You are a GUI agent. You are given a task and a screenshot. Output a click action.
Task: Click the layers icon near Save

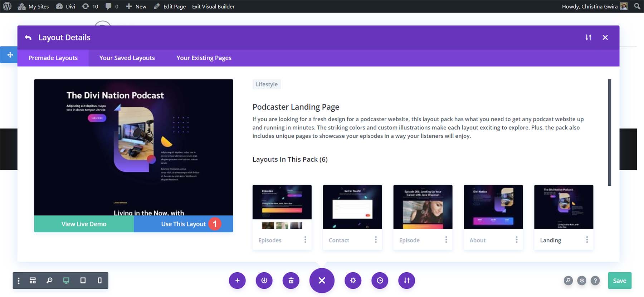(x=582, y=281)
